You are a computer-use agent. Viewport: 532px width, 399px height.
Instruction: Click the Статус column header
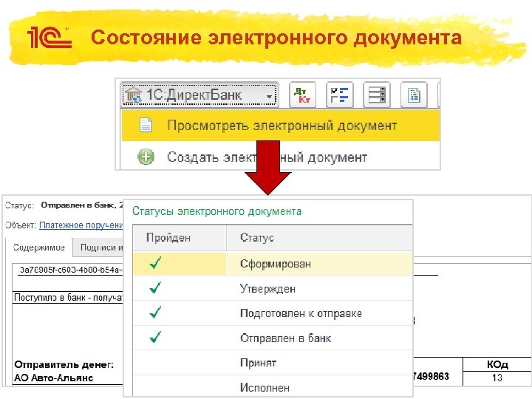319,237
